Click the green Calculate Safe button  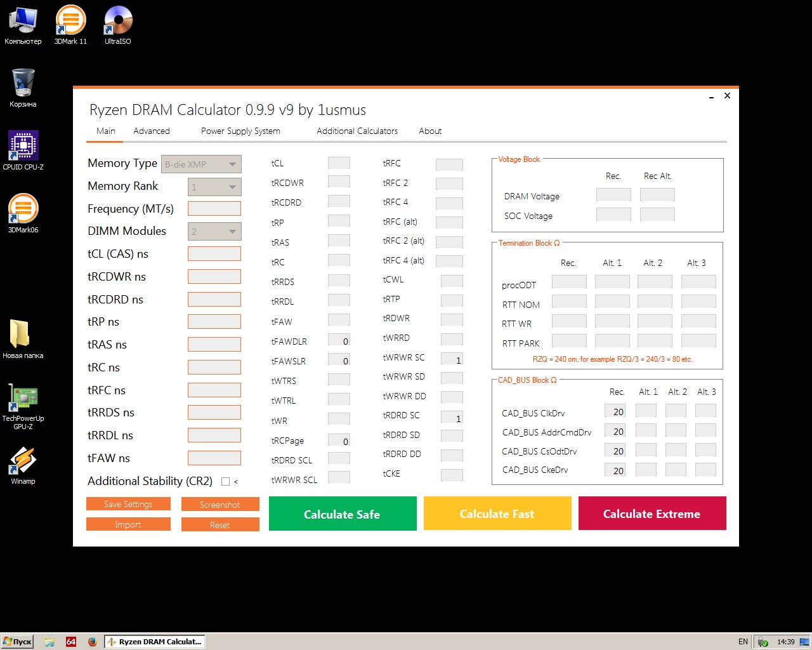tap(343, 514)
